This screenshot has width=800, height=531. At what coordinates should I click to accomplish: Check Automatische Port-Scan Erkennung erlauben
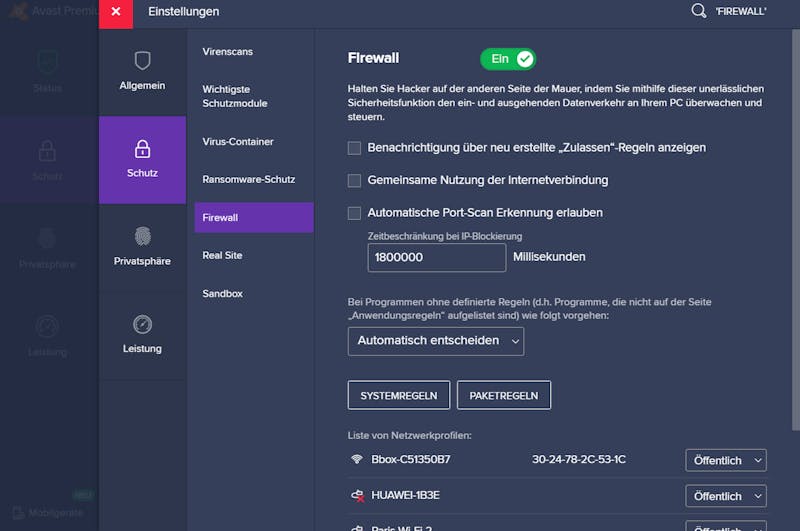click(354, 213)
